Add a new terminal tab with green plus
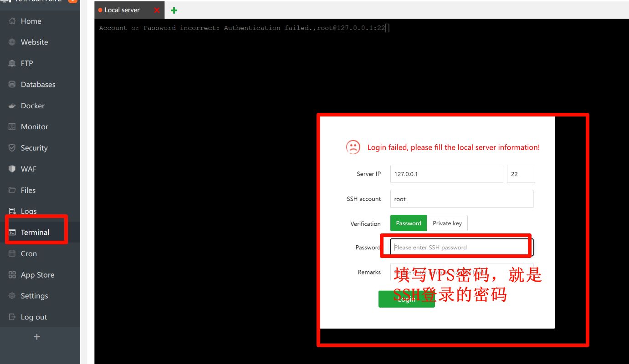 [x=174, y=10]
